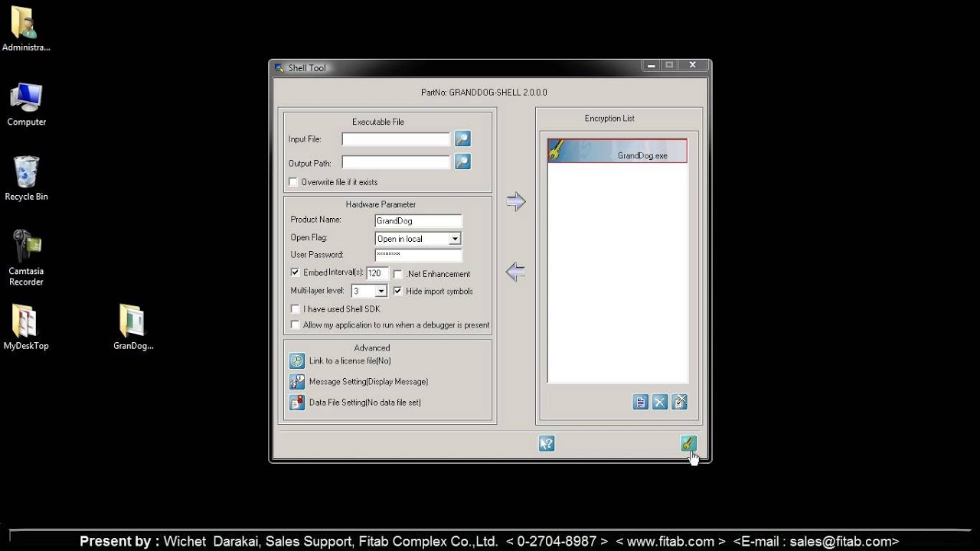Image resolution: width=980 pixels, height=551 pixels.
Task: Click the Output Path text field
Action: pyautogui.click(x=396, y=162)
